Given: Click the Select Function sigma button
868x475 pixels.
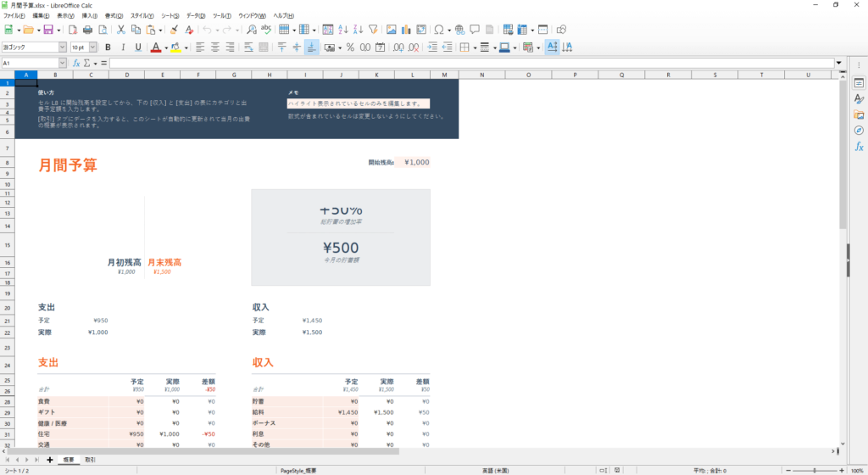Looking at the screenshot, I should (x=87, y=63).
